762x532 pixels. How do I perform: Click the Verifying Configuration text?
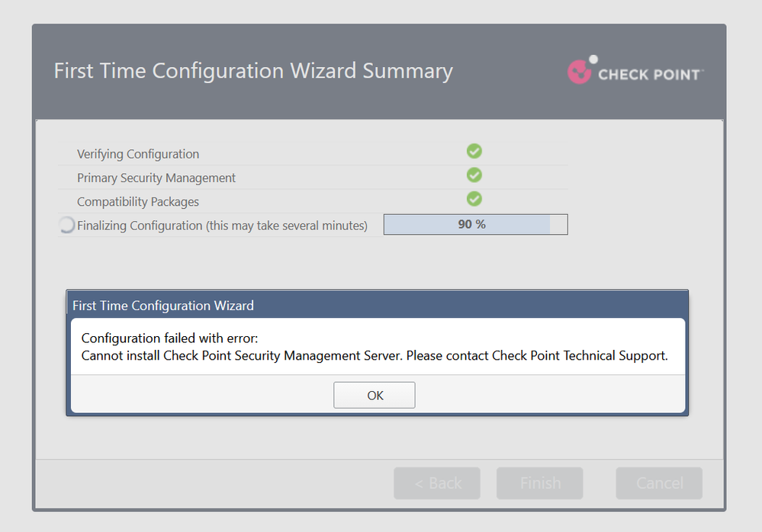138,155
